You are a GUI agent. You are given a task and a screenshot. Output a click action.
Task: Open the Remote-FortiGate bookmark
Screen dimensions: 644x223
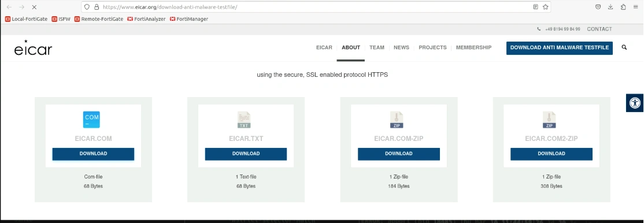click(99, 19)
